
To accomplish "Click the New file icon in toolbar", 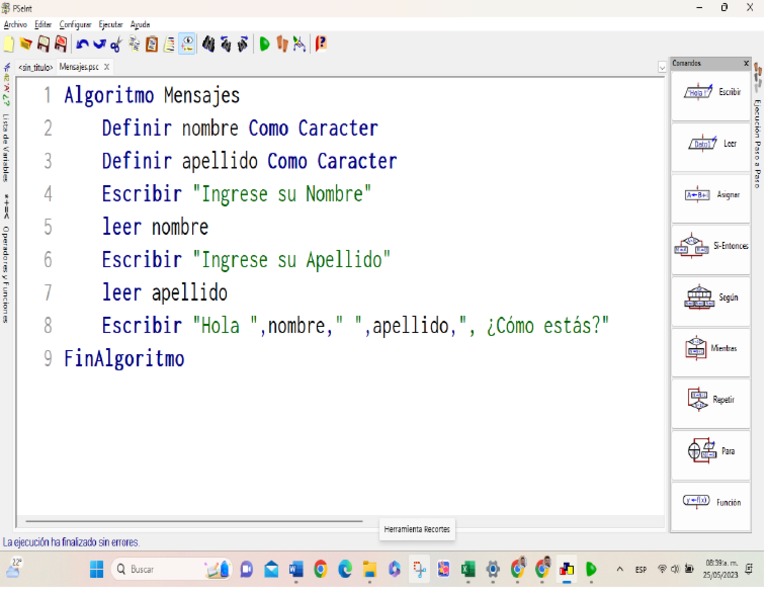I will [9, 44].
